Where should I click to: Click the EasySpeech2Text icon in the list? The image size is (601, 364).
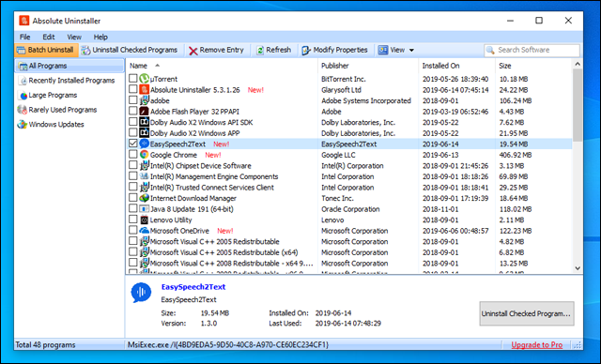point(144,144)
